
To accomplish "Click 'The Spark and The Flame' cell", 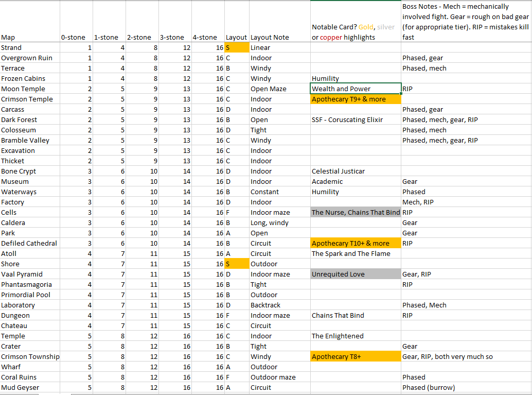I will pos(356,253).
